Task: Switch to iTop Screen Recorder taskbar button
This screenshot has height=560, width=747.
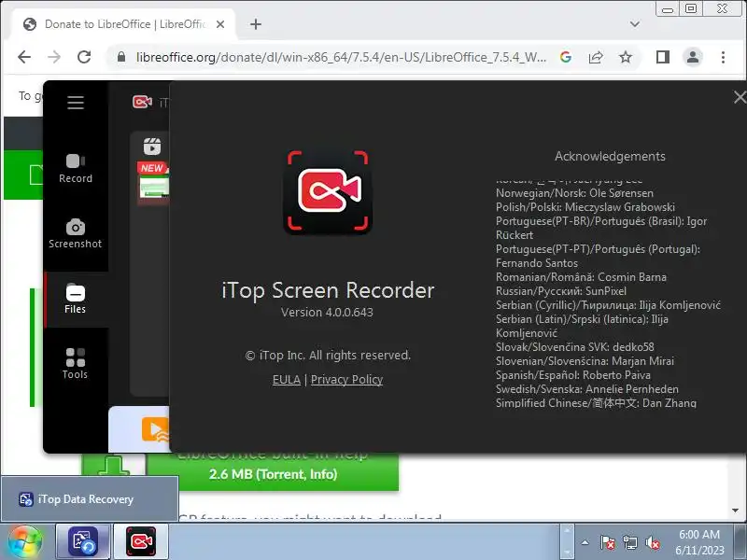Action: (x=141, y=541)
